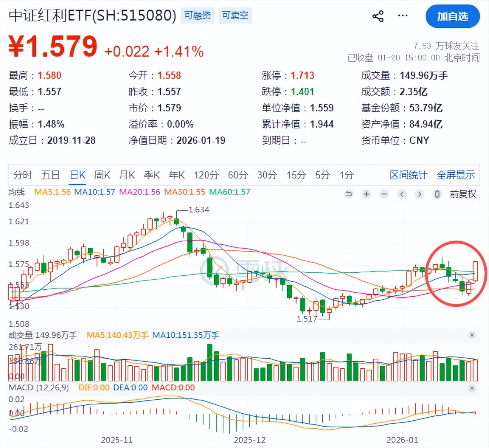Screen dimensions: 489x448
Task: Click the share icon
Action: (x=378, y=16)
